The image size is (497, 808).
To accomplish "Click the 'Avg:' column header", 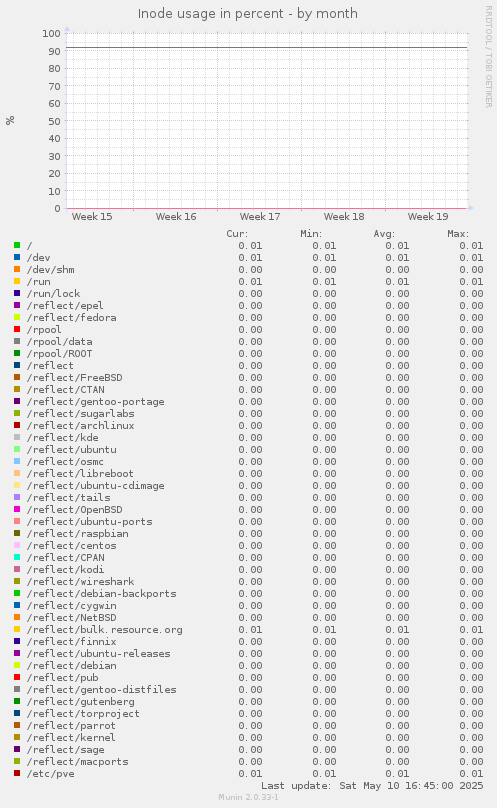I will click(384, 233).
